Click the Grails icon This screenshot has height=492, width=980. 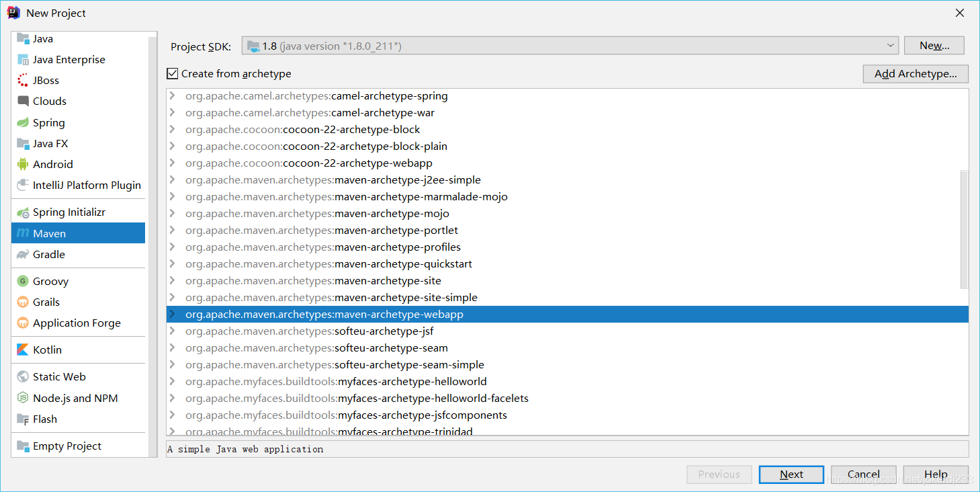[23, 302]
